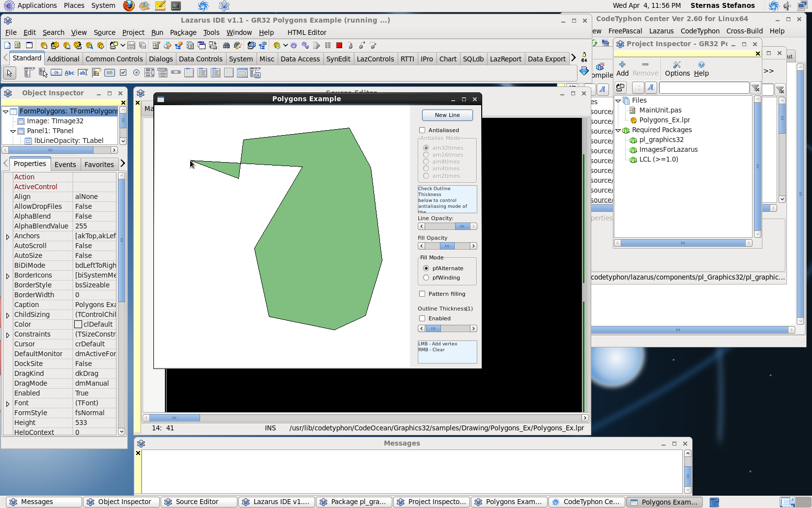812x508 pixels.
Task: Open the Project menu
Action: click(x=133, y=32)
